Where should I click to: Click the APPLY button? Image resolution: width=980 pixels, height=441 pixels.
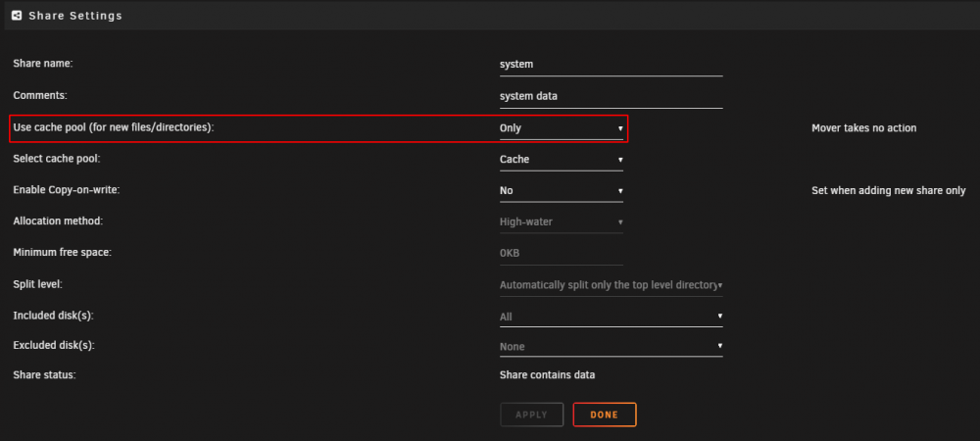click(531, 415)
